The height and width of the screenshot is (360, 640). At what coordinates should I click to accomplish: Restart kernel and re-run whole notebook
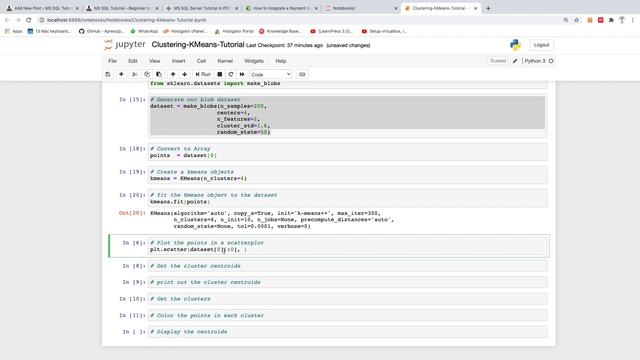click(x=242, y=74)
